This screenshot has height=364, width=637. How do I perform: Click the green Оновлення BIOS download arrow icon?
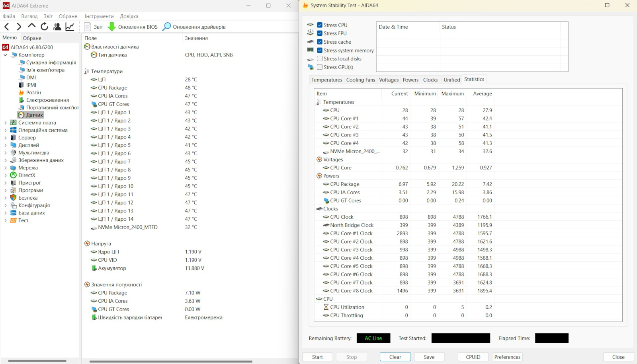(x=112, y=27)
